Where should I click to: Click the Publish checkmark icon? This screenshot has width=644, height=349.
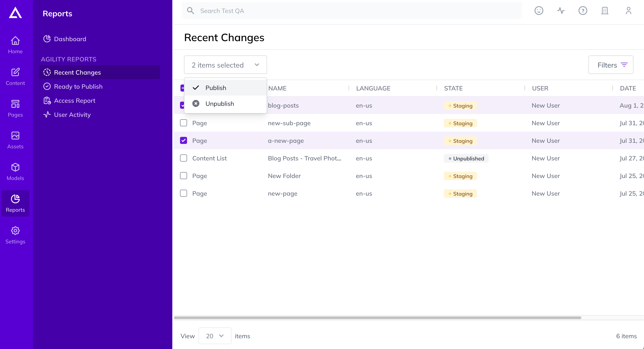click(196, 88)
